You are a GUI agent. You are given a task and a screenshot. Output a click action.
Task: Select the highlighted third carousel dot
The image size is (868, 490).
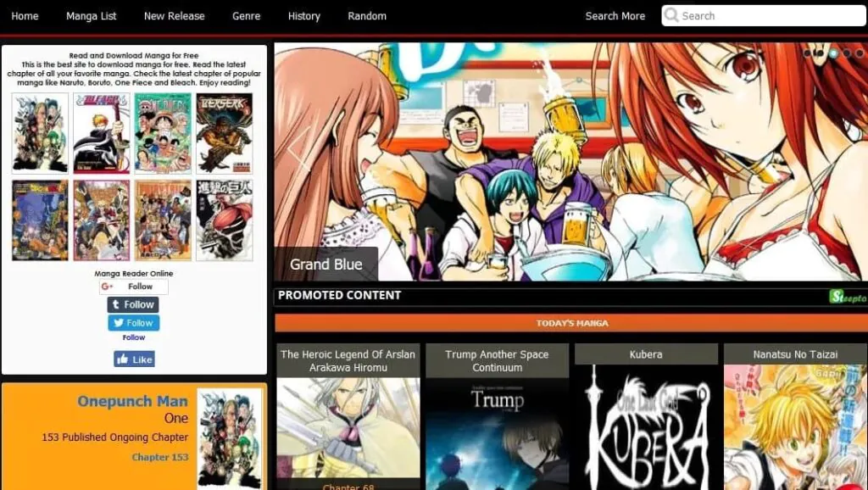coord(834,53)
